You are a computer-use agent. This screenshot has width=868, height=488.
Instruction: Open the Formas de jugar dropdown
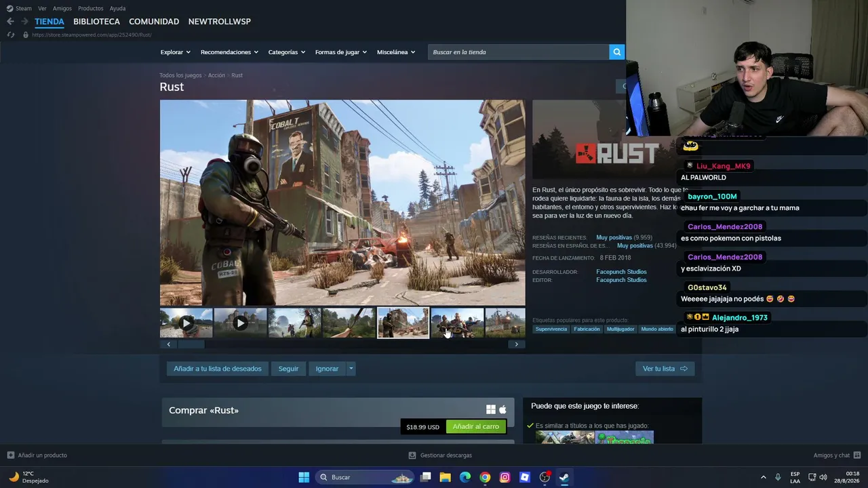coord(341,52)
